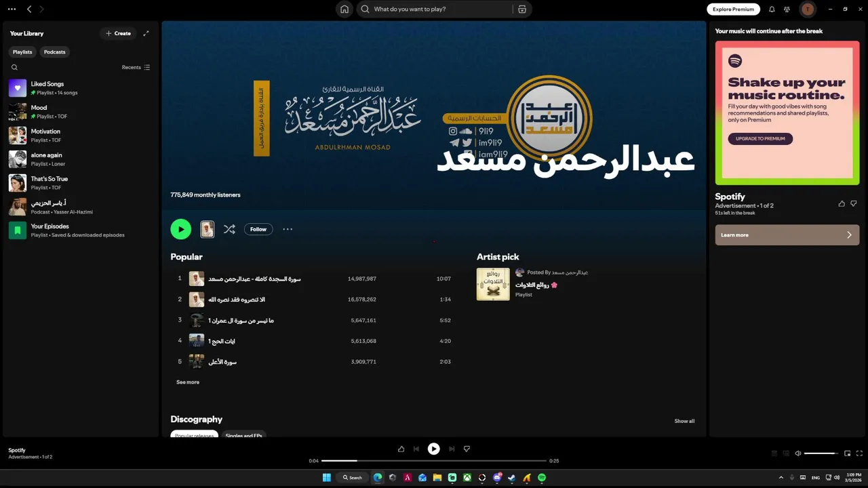Open the Motivation playlist

(80, 136)
